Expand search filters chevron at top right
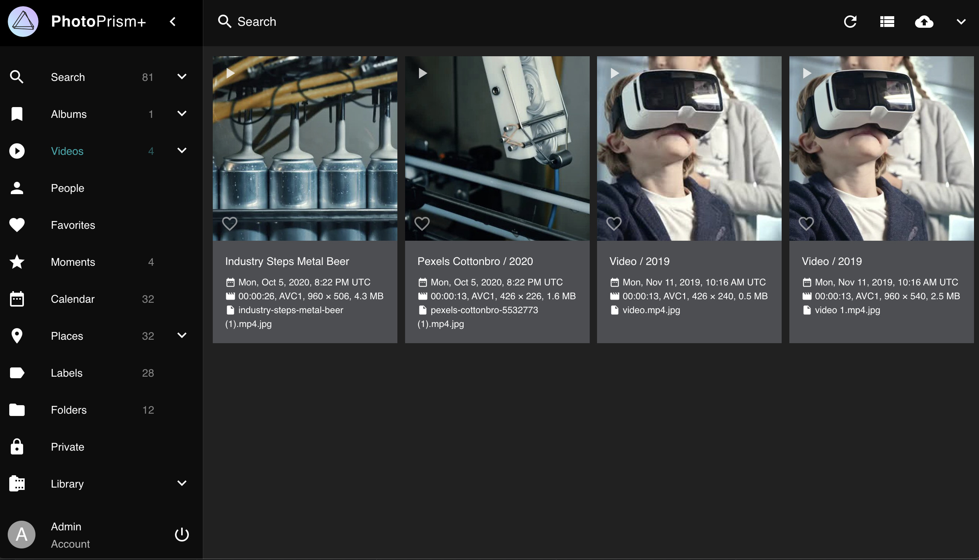 pos(961,22)
